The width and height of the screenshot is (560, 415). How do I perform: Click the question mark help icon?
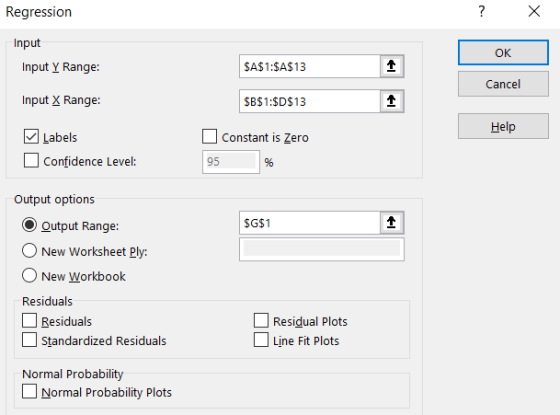click(482, 11)
